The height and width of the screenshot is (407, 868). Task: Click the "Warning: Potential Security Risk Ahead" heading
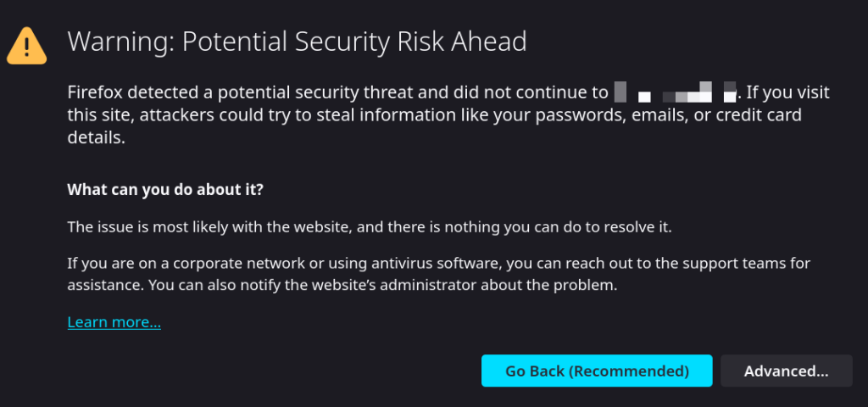(297, 41)
